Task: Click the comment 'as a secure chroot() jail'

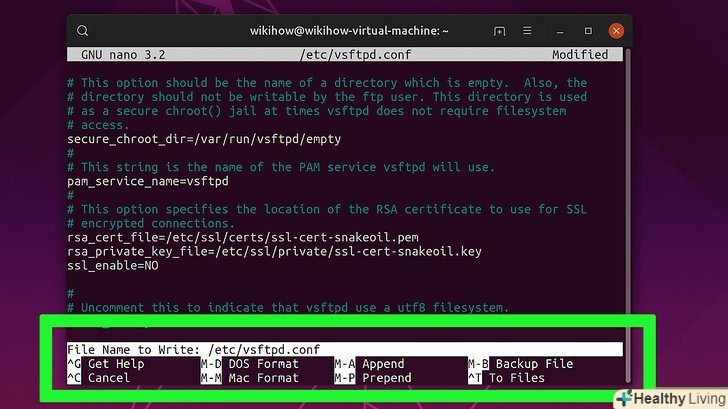Action: tap(317, 111)
